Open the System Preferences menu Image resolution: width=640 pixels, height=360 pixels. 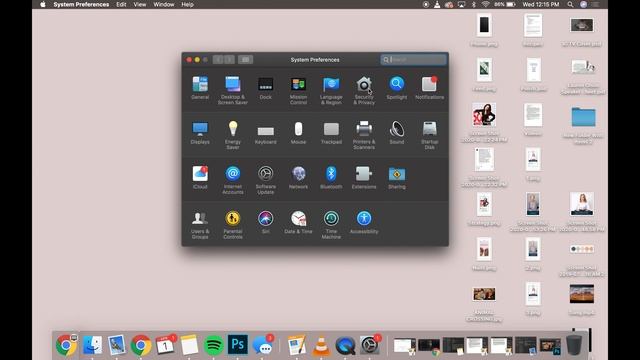click(x=81, y=4)
